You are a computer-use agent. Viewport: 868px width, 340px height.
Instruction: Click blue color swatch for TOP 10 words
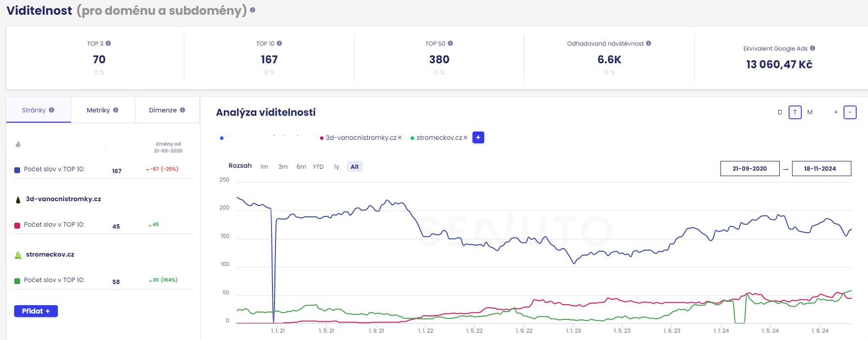(x=17, y=170)
